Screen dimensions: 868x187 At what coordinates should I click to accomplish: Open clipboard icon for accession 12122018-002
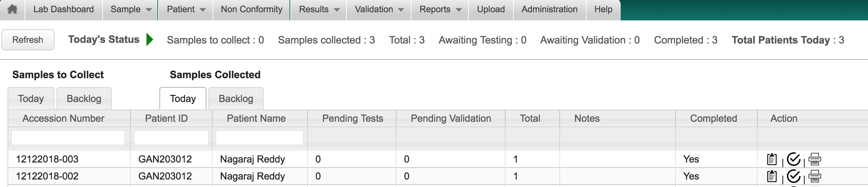772,176
